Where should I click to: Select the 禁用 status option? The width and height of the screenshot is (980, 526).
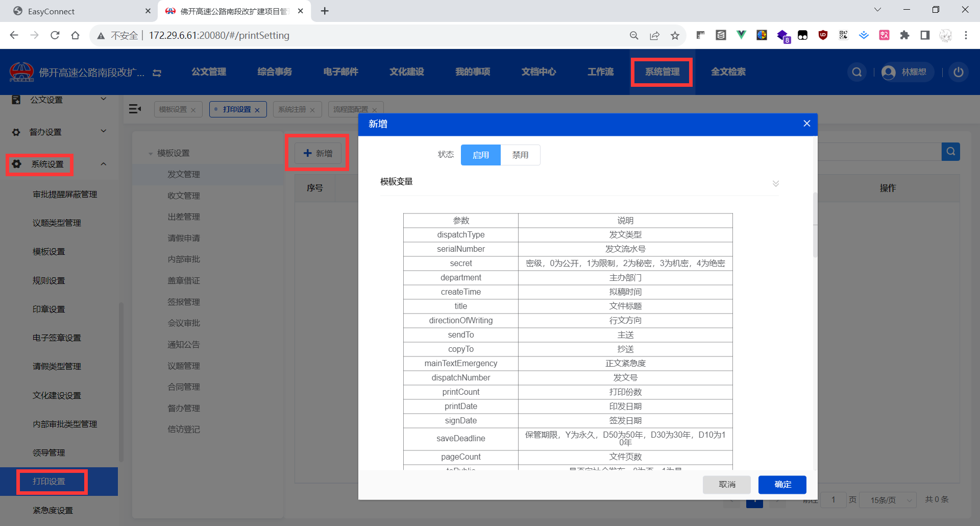pos(520,155)
